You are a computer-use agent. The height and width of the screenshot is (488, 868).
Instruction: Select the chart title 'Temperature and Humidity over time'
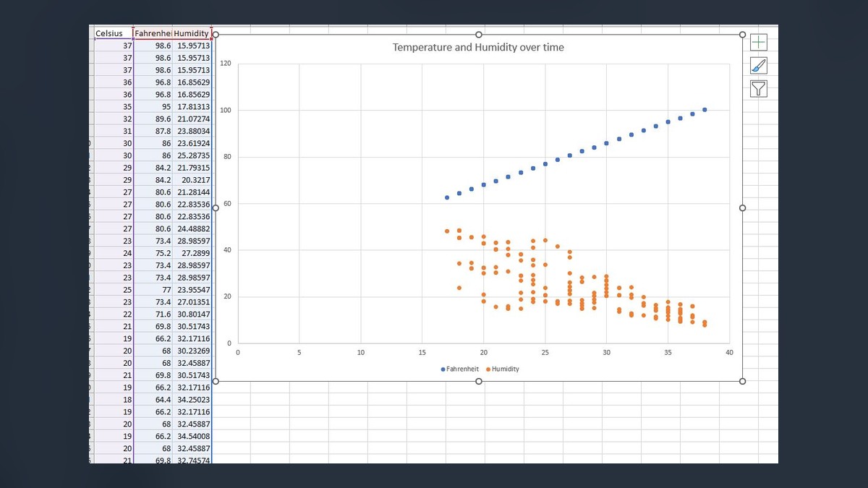coord(478,47)
